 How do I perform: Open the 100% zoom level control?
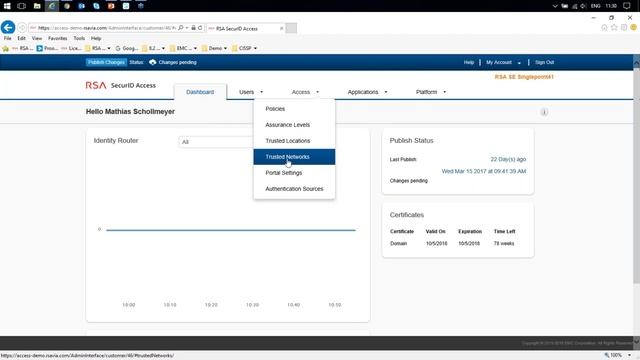pyautogui.click(x=618, y=355)
